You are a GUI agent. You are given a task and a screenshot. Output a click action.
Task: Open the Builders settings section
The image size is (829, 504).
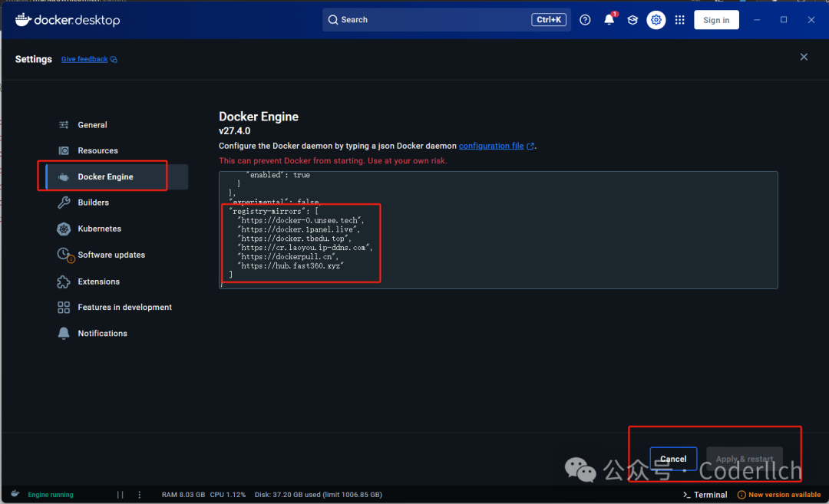coord(94,203)
